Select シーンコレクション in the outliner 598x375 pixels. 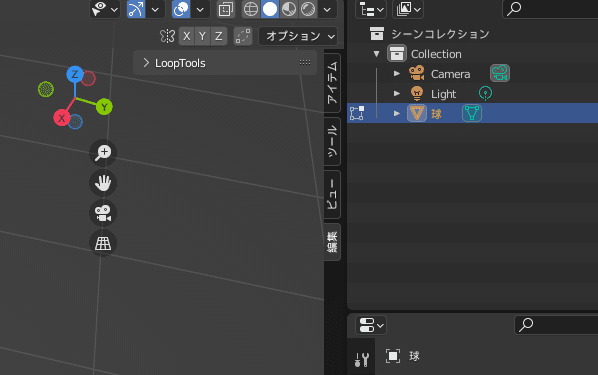point(440,34)
